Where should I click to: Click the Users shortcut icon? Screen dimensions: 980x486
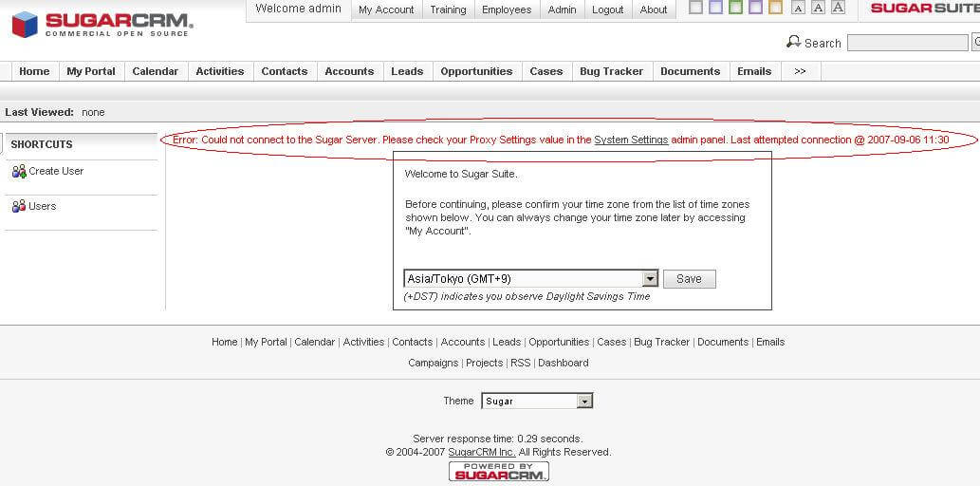[19, 206]
